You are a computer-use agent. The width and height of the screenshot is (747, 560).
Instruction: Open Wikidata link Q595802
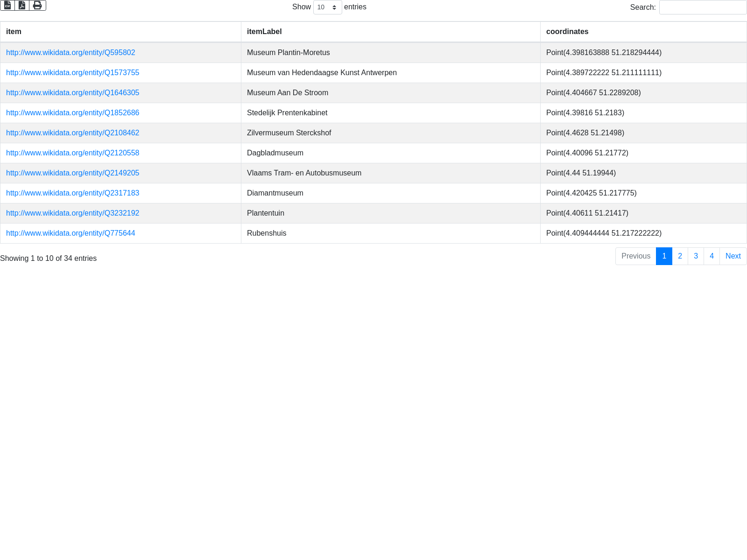70,53
